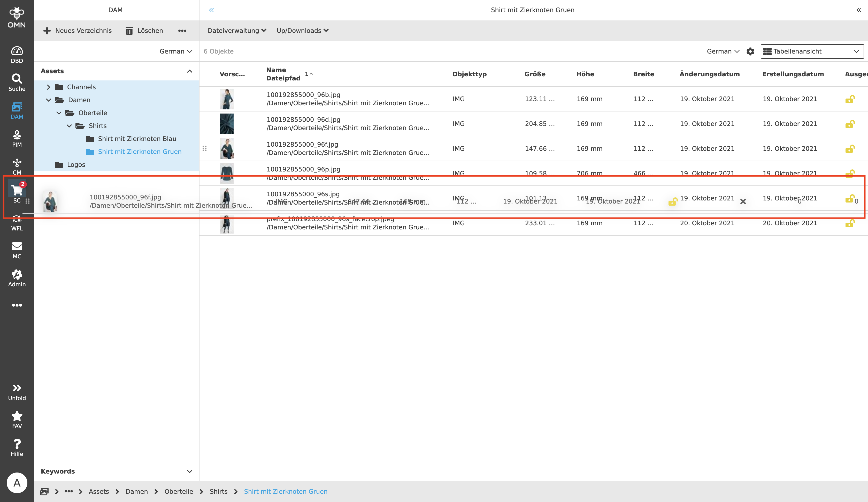Click the Löschen button
The width and height of the screenshot is (868, 502).
pyautogui.click(x=144, y=31)
